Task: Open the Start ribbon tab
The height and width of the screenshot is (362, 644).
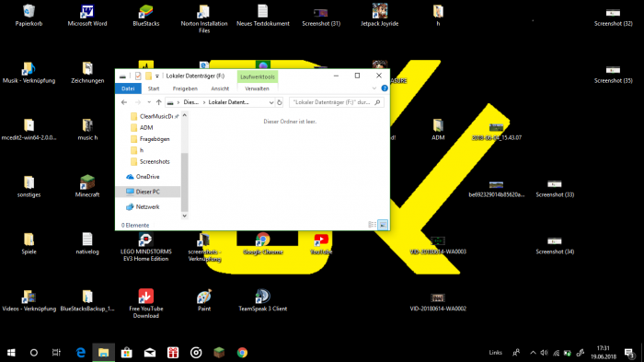Action: click(154, 88)
